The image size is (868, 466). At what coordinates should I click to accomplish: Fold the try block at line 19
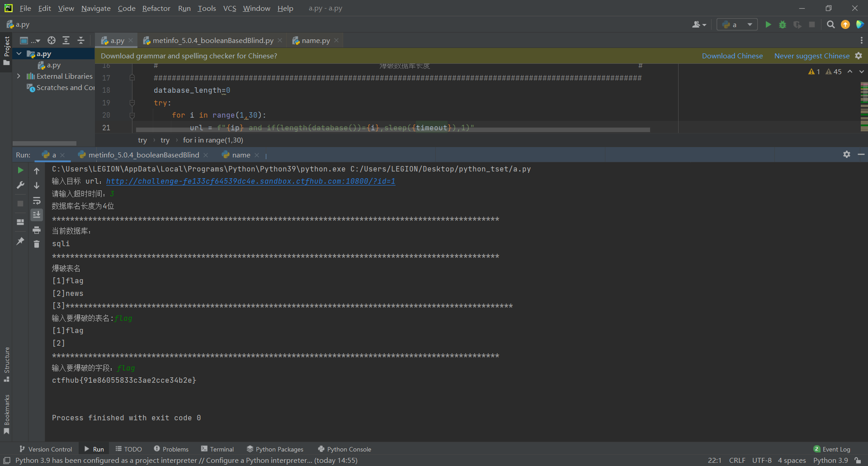coord(132,103)
